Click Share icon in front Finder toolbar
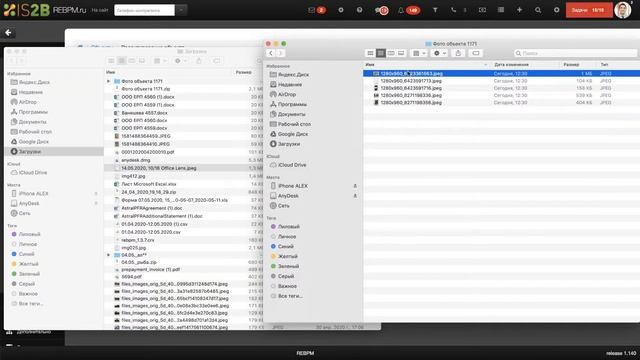Viewport: 640px width, 360px height. pos(458,53)
